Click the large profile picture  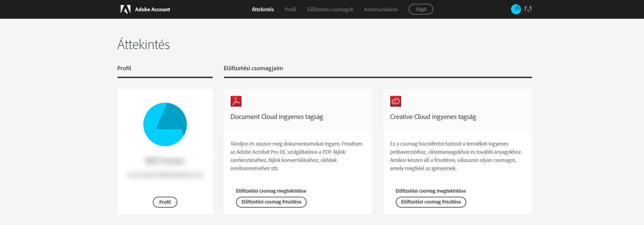coord(165,124)
